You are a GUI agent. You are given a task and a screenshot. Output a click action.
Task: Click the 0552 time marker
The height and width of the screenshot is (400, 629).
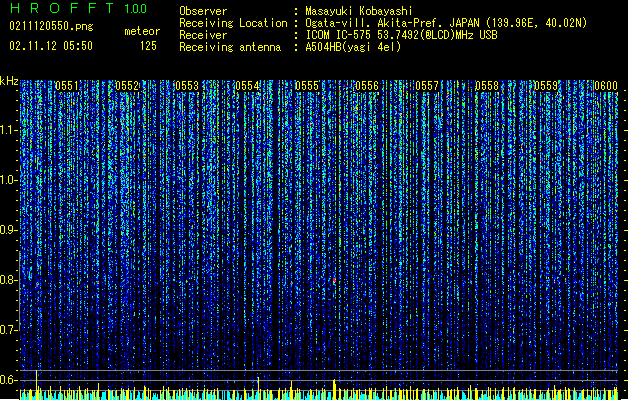pyautogui.click(x=127, y=86)
